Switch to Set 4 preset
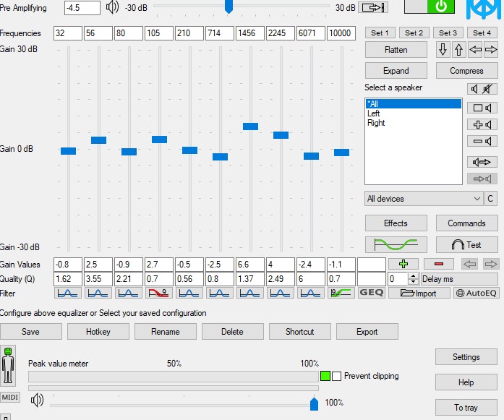The width and height of the screenshot is (504, 420). click(482, 33)
